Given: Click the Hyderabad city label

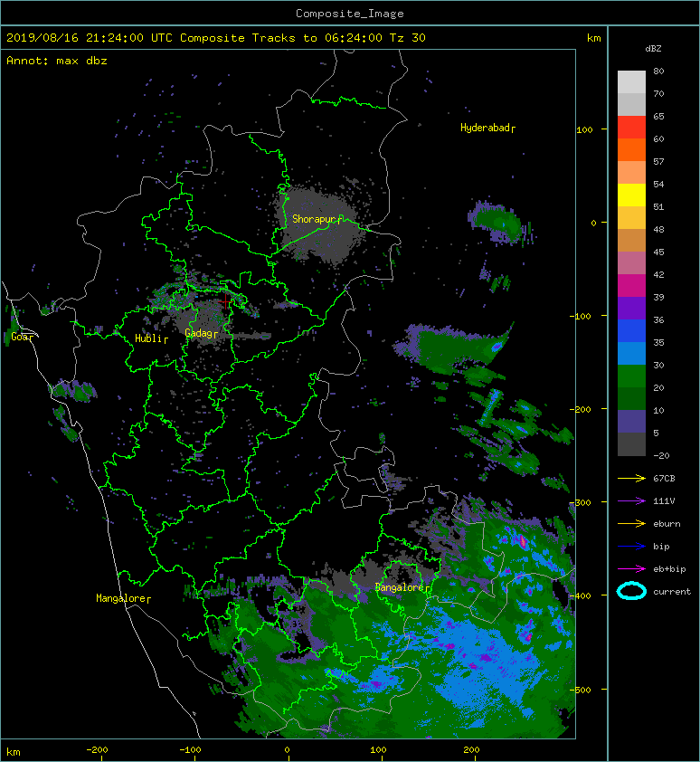Looking at the screenshot, I should [x=487, y=128].
